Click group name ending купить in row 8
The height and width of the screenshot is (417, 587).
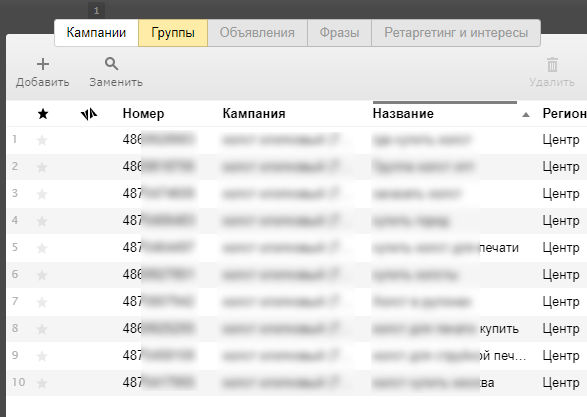[445, 329]
